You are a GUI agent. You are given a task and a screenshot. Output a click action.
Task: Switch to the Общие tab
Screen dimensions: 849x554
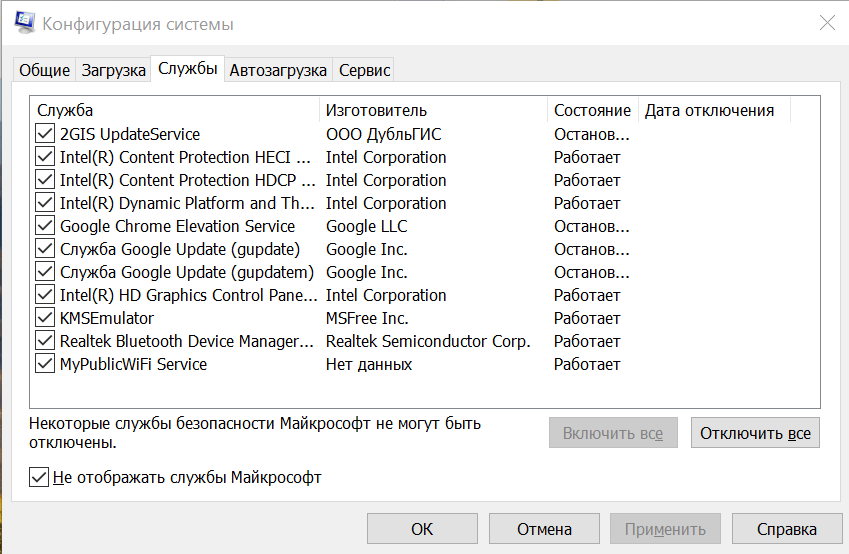[x=44, y=70]
